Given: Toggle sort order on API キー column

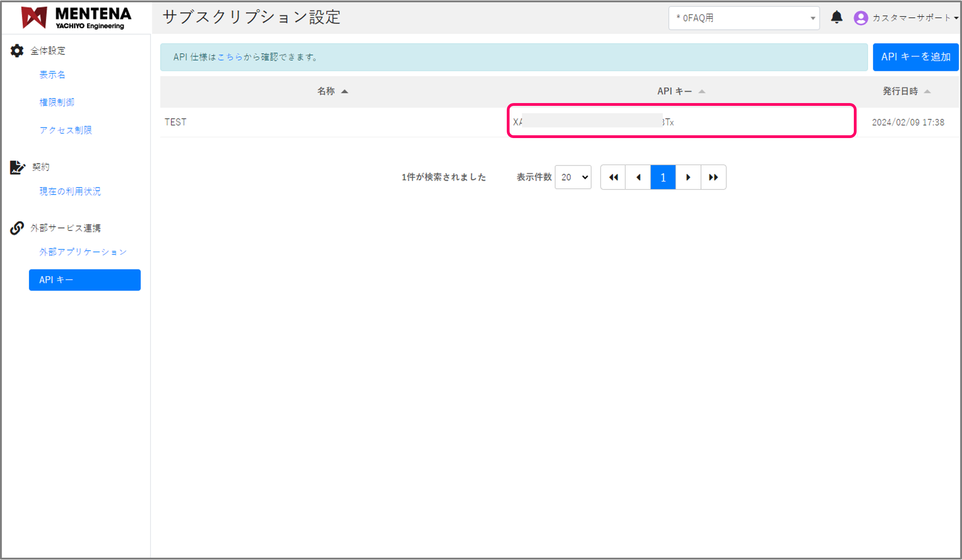Looking at the screenshot, I should coord(701,91).
